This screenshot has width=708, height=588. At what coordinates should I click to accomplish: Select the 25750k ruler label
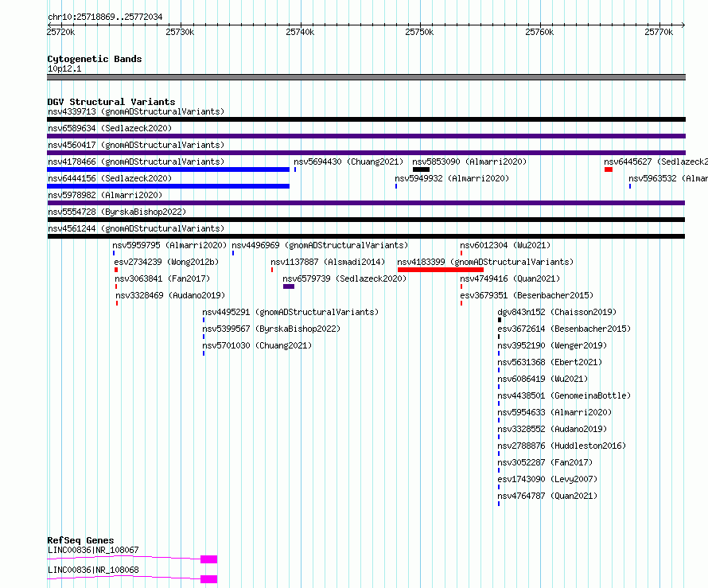pos(419,32)
